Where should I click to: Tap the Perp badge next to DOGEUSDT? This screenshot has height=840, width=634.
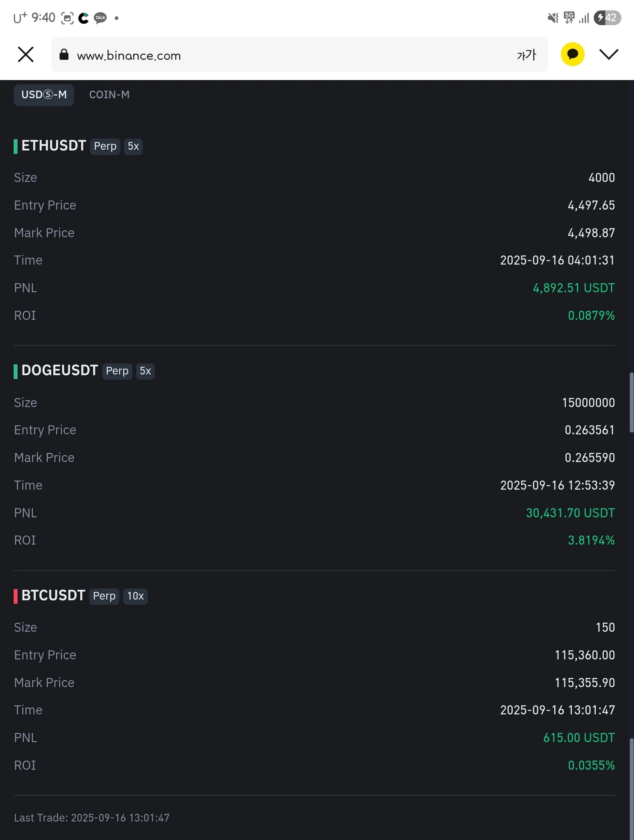117,371
